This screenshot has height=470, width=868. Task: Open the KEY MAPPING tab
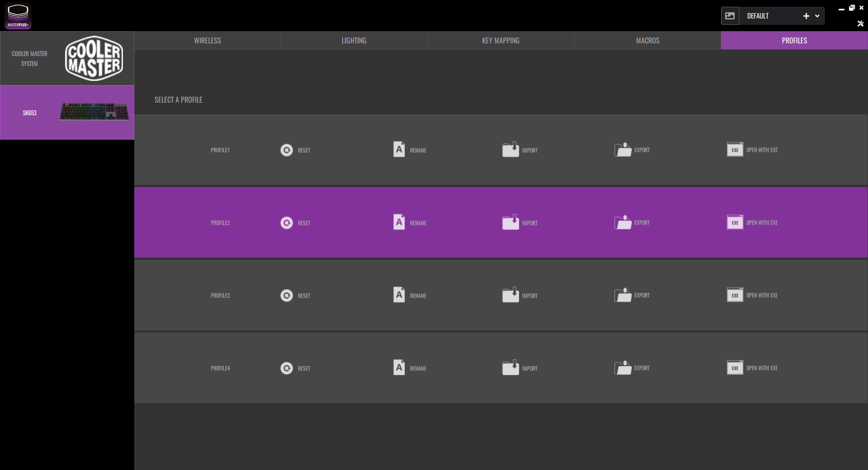501,41
